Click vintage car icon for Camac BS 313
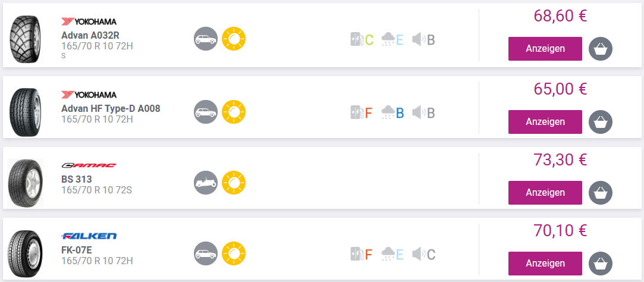 (x=206, y=183)
